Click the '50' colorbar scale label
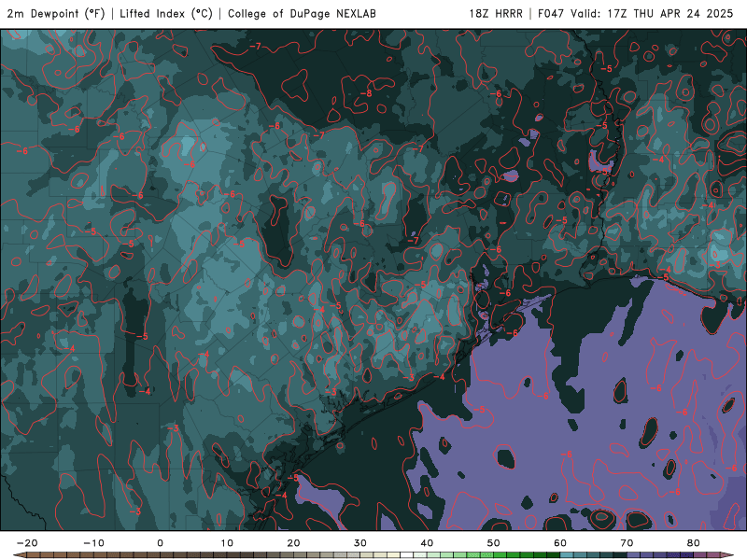 tap(494, 543)
